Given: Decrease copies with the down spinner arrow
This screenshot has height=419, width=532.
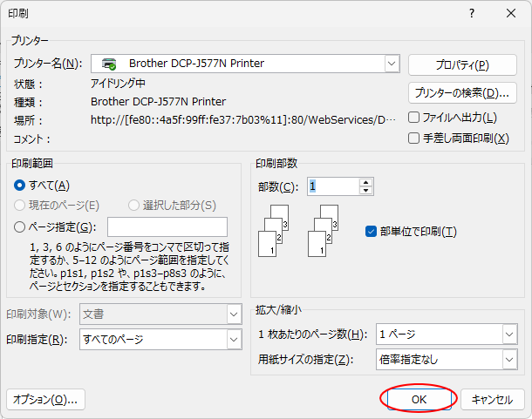Looking at the screenshot, I should (365, 191).
